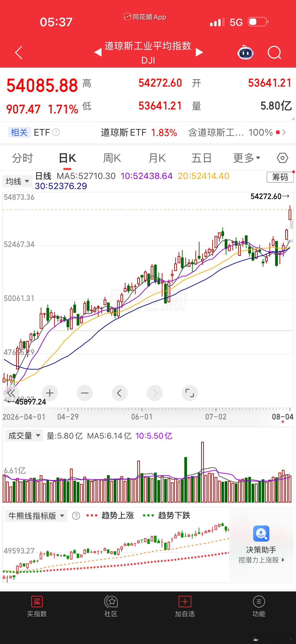Switch to 周K tab
296x644 pixels.
coord(112,158)
